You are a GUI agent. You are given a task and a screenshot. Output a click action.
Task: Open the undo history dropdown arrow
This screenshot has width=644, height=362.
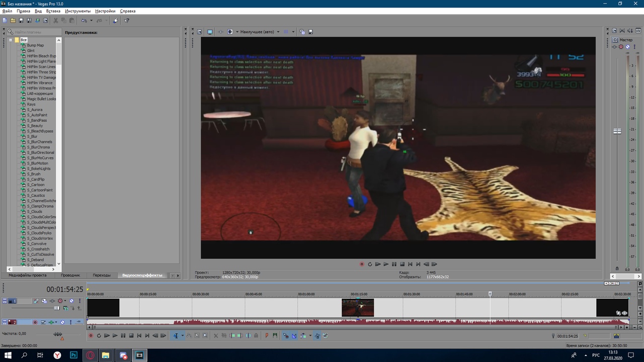tap(91, 21)
